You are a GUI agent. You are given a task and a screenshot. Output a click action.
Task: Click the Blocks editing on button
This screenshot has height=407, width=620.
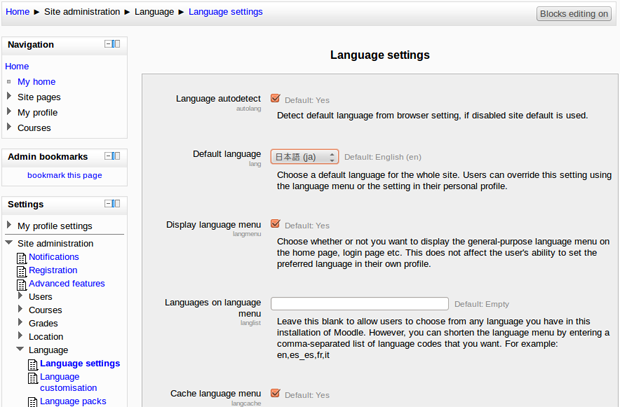point(574,14)
